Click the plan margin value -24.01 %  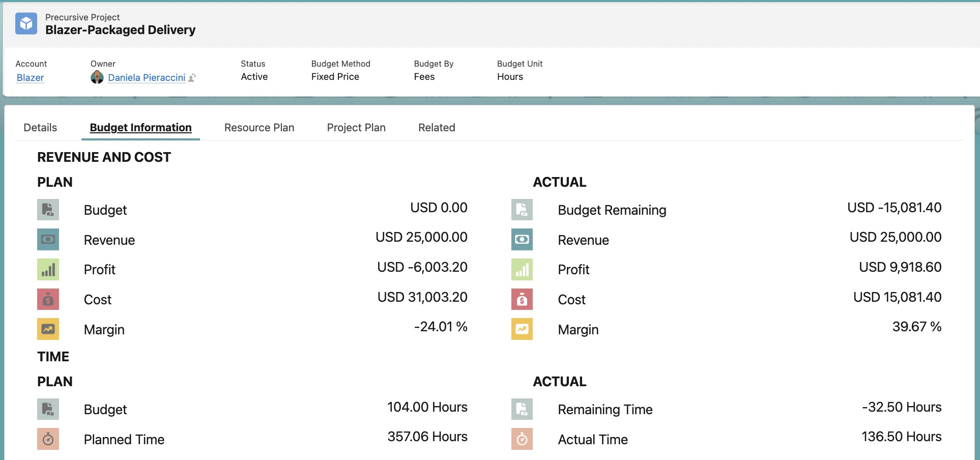click(x=441, y=327)
